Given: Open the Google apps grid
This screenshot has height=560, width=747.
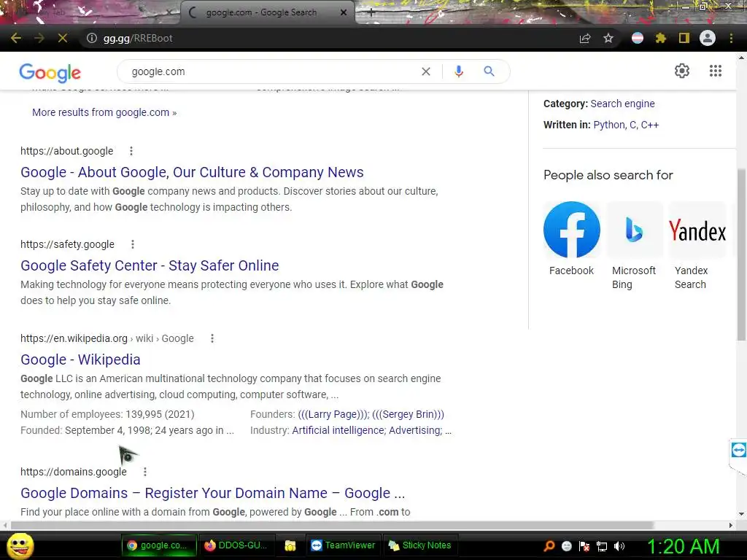Looking at the screenshot, I should click(x=716, y=71).
